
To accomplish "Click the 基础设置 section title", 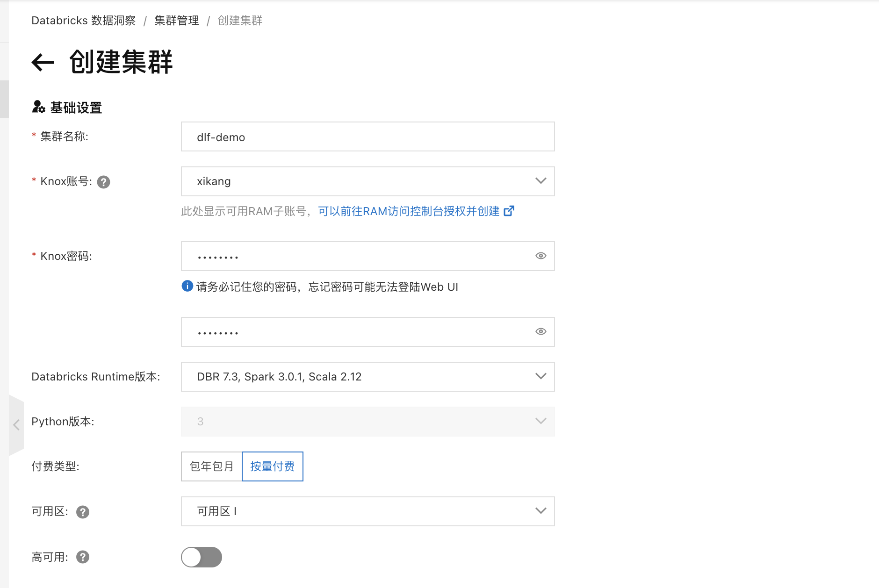I will (x=76, y=108).
